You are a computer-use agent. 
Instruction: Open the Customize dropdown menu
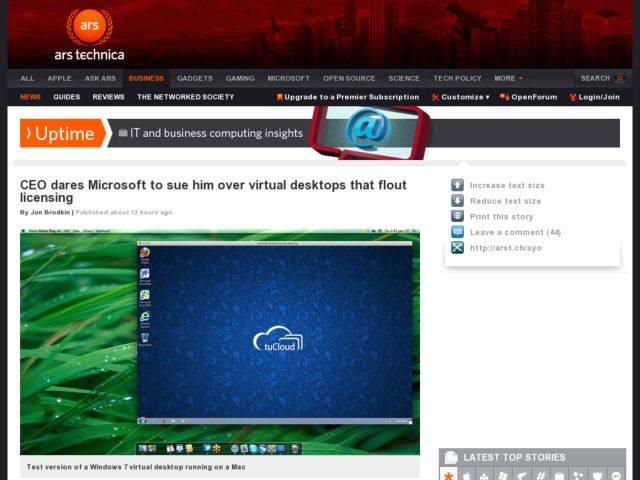click(461, 97)
